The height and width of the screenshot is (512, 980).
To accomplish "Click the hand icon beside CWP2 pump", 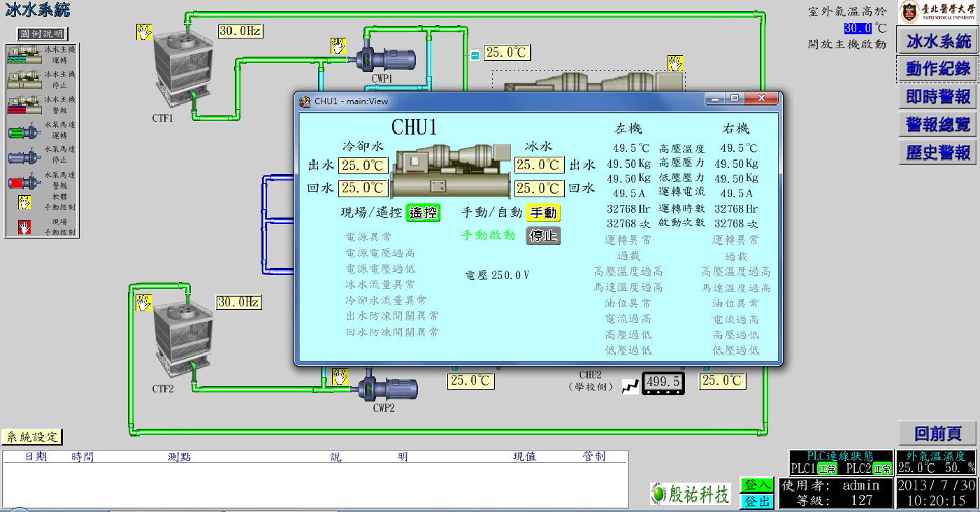I will (x=340, y=376).
